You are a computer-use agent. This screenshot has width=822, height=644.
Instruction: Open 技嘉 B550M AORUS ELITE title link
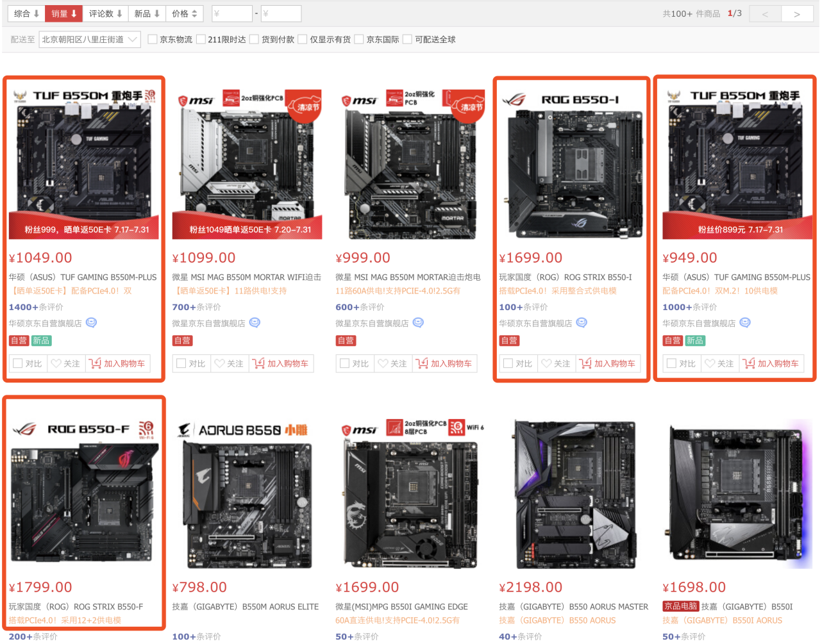246,607
